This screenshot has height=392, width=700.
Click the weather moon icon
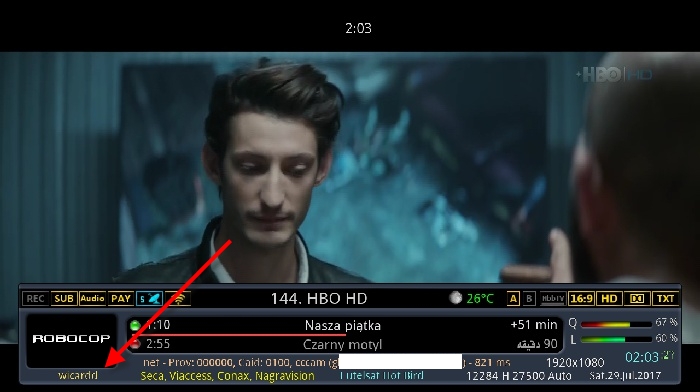[x=455, y=298]
